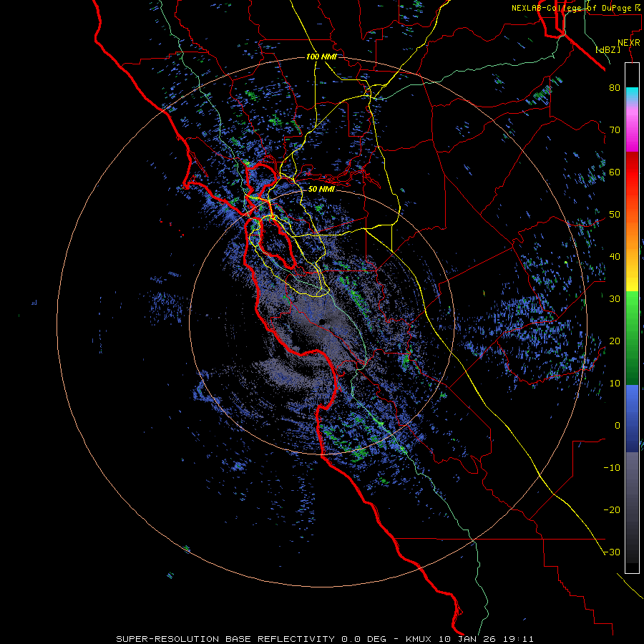644x644 pixels.
Task: Click the blue band of the color bar
Action: 632,419
